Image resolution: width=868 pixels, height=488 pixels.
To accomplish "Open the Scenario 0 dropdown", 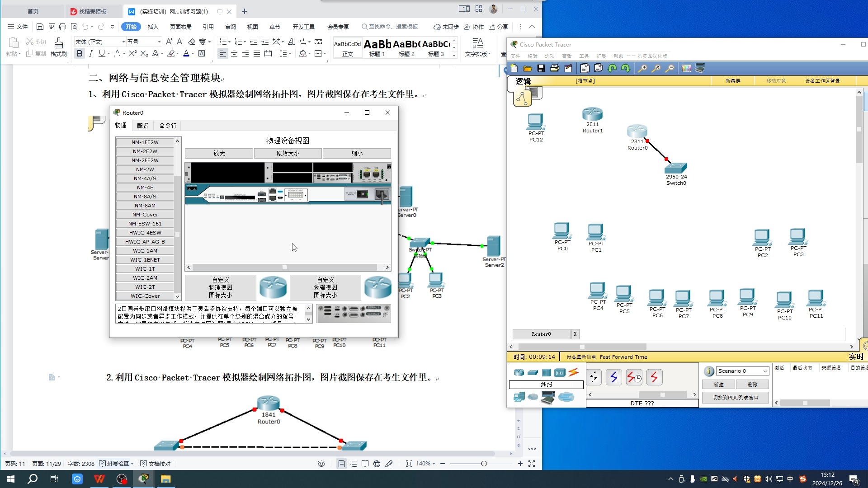I will tap(765, 371).
